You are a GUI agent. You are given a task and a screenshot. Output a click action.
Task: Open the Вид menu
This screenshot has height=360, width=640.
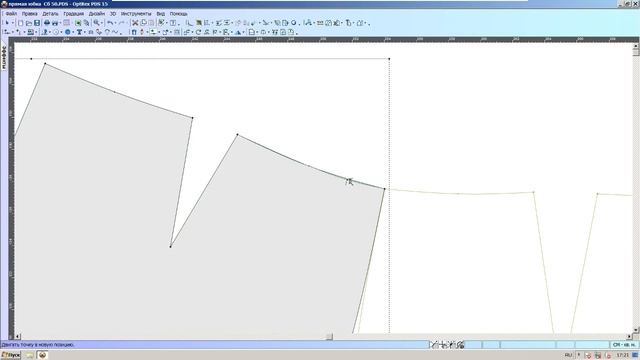click(160, 13)
